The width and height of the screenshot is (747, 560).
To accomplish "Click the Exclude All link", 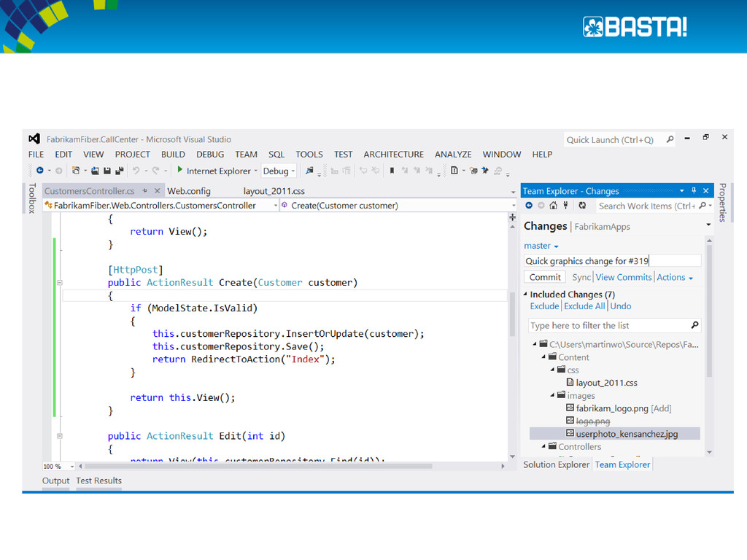I will (x=584, y=306).
